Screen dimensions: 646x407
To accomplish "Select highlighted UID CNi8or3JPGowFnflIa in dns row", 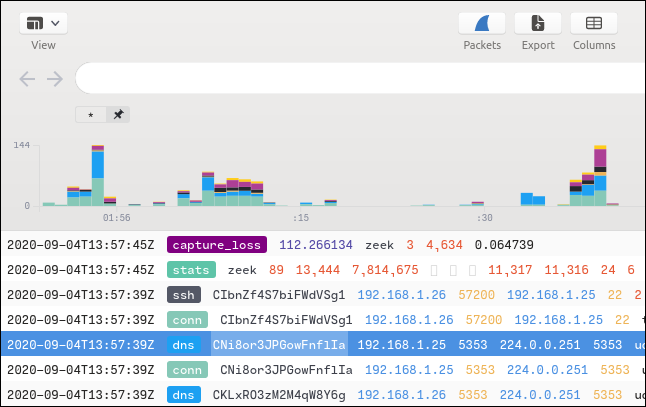I will [x=279, y=344].
